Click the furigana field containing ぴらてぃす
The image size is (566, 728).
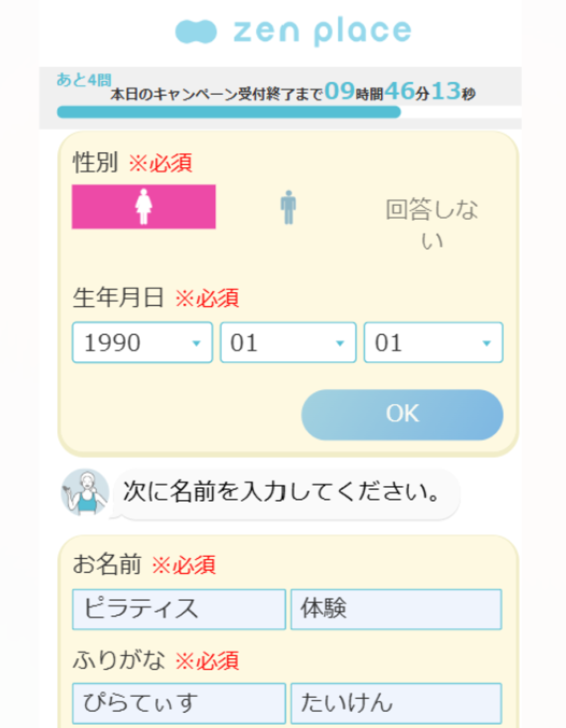click(x=179, y=703)
